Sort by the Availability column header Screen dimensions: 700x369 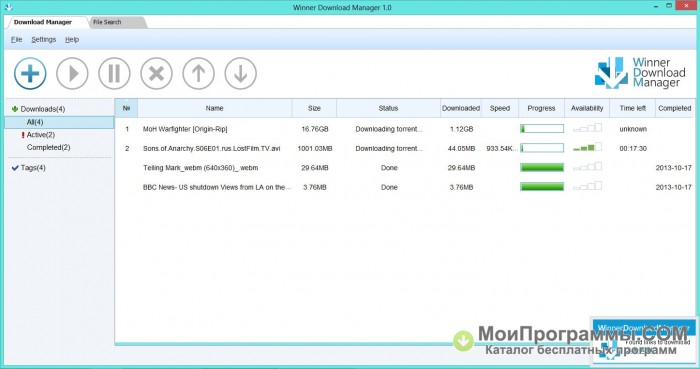(x=587, y=108)
